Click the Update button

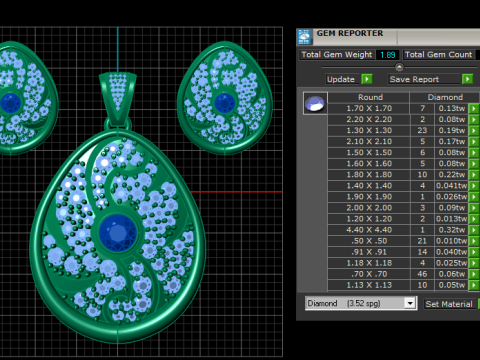click(x=342, y=79)
